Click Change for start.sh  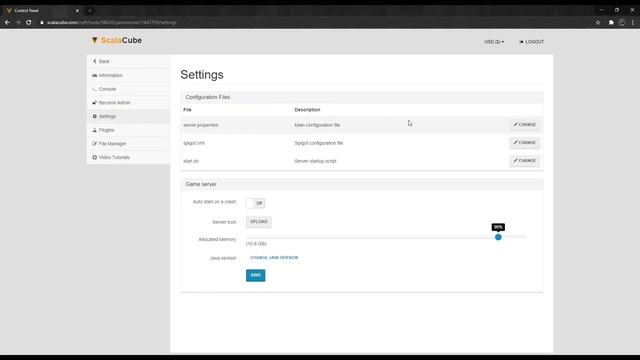[x=524, y=161]
